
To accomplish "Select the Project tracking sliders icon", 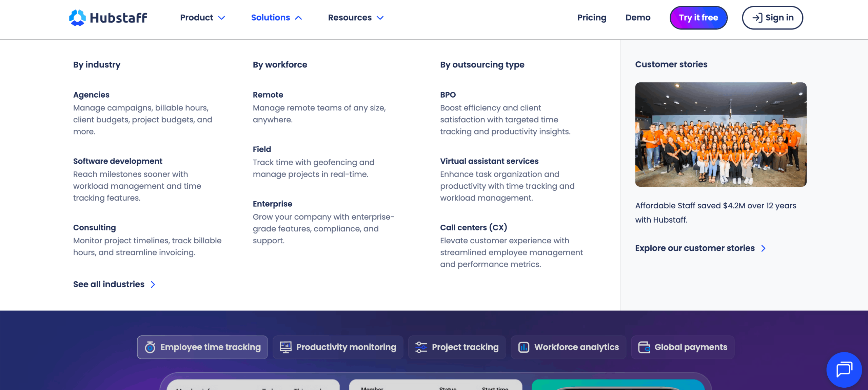I will [421, 347].
